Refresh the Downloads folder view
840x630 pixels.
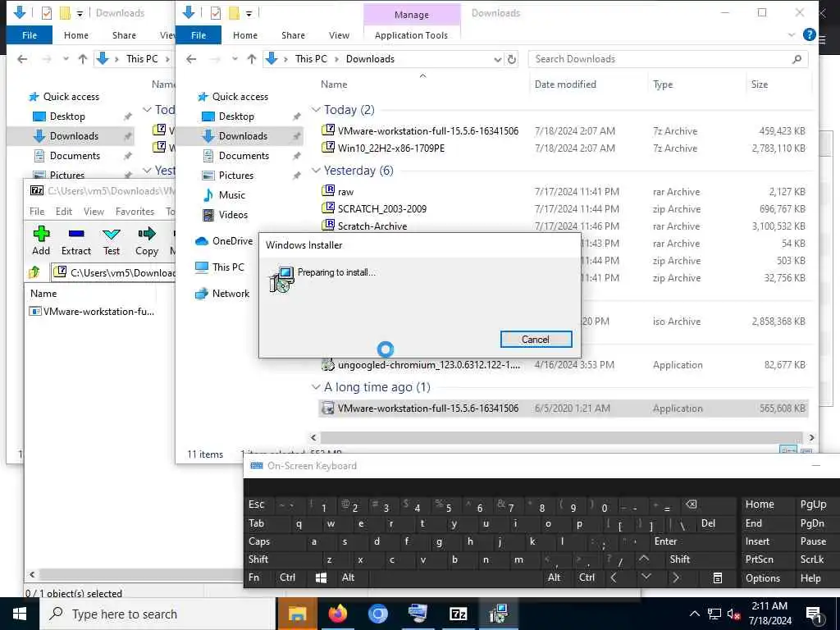point(512,59)
